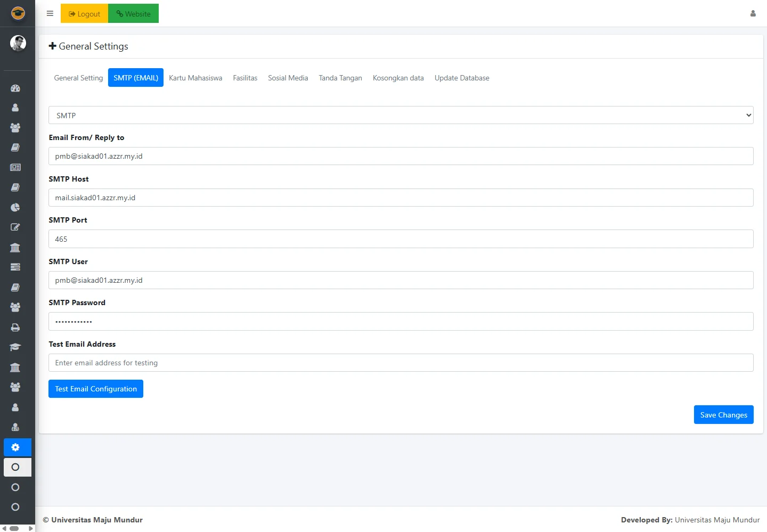
Task: Switch to the General Setting tab
Action: click(x=78, y=78)
